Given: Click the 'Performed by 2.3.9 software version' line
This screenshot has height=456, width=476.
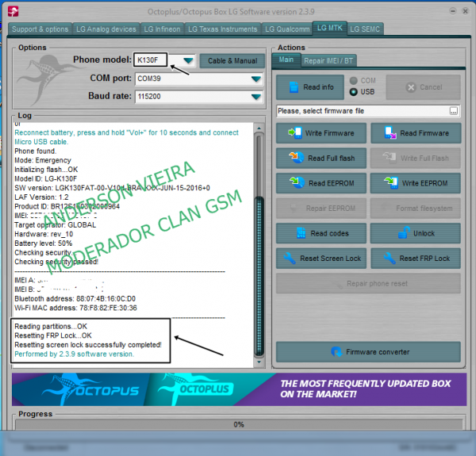Looking at the screenshot, I should (x=74, y=354).
